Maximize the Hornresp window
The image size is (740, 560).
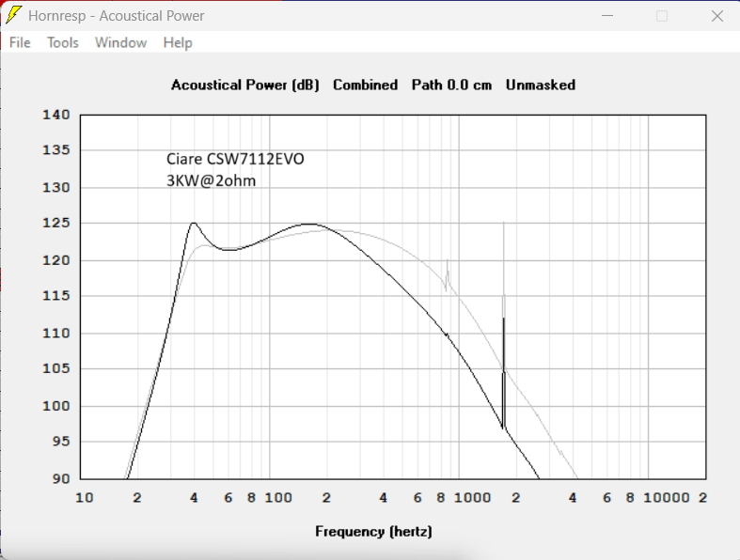click(x=662, y=16)
